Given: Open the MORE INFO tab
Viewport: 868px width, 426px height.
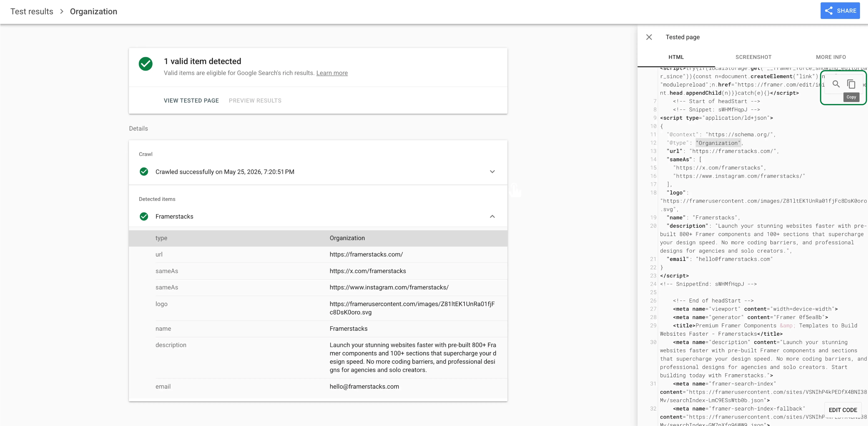Looking at the screenshot, I should pos(831,57).
